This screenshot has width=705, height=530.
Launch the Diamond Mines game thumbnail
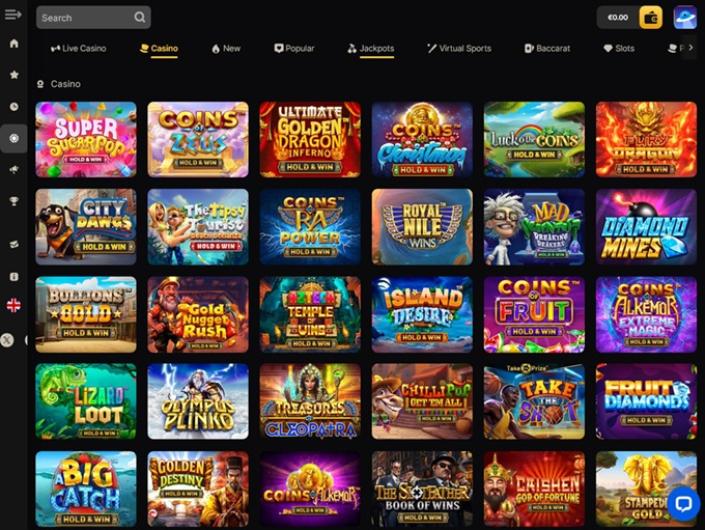click(x=646, y=227)
